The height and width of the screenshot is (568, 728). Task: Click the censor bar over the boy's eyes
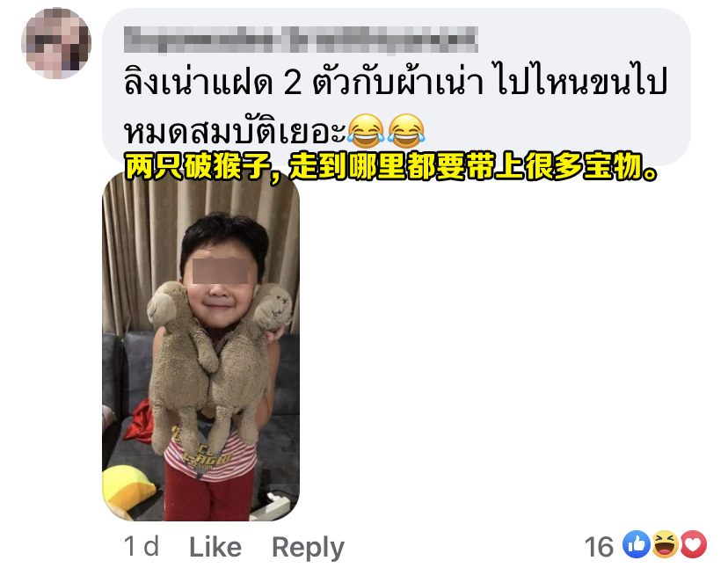[220, 271]
